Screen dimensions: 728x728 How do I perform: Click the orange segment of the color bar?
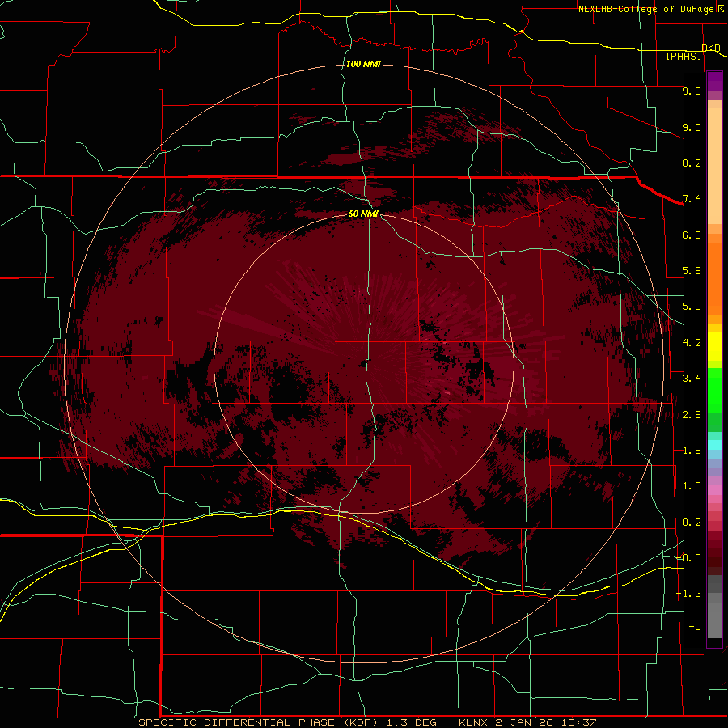[x=714, y=278]
